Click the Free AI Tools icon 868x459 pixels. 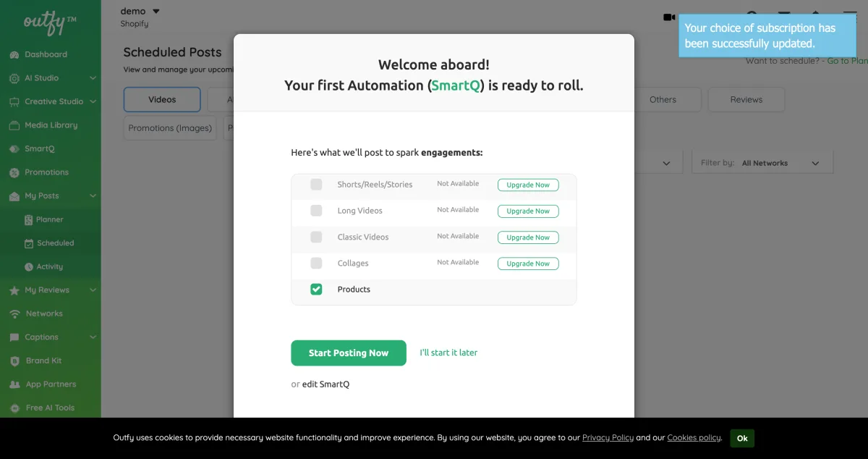[14, 408]
